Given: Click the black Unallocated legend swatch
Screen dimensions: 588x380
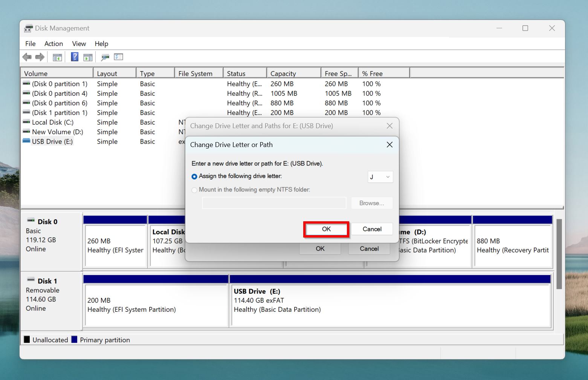Looking at the screenshot, I should (27, 340).
